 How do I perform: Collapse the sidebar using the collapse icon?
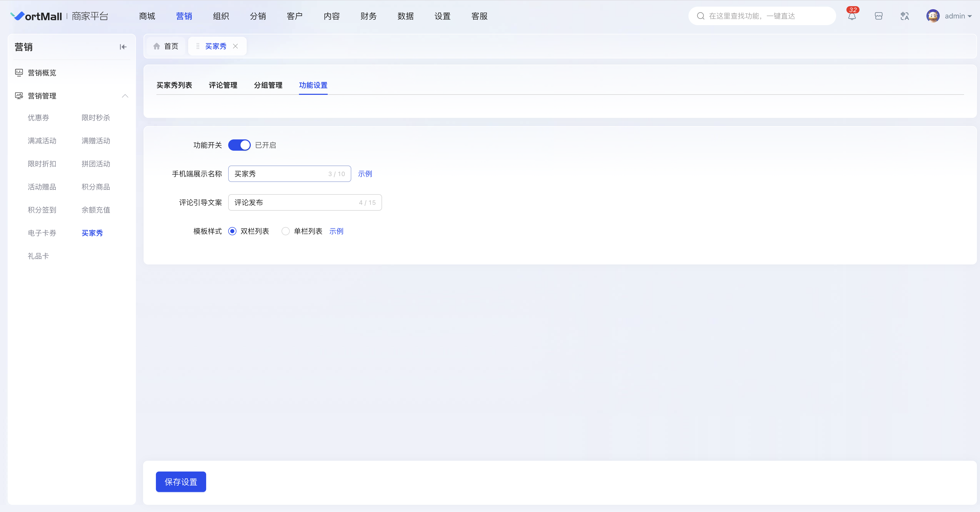tap(123, 47)
